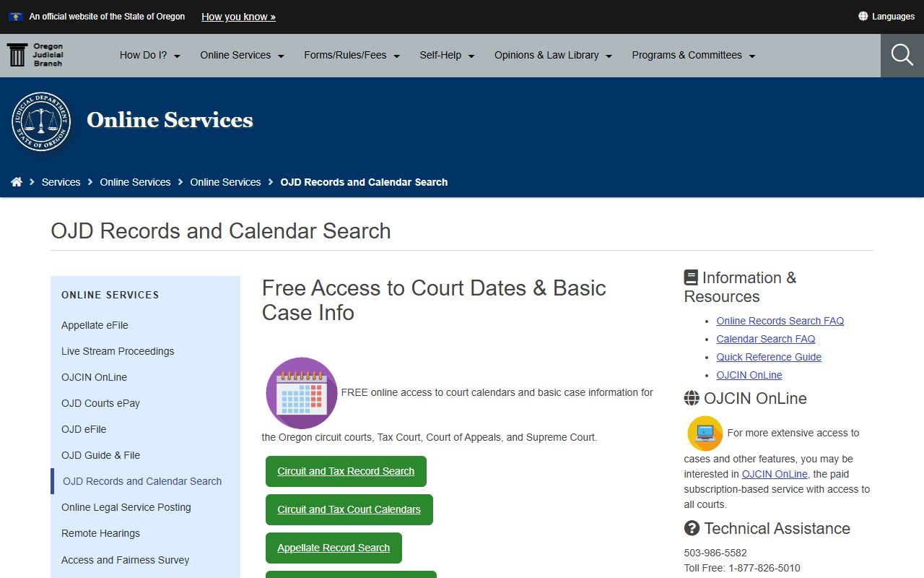Click the How you know link

click(238, 17)
